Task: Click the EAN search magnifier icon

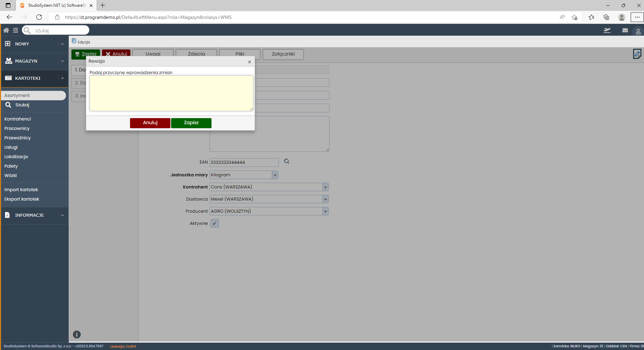Action: point(287,162)
